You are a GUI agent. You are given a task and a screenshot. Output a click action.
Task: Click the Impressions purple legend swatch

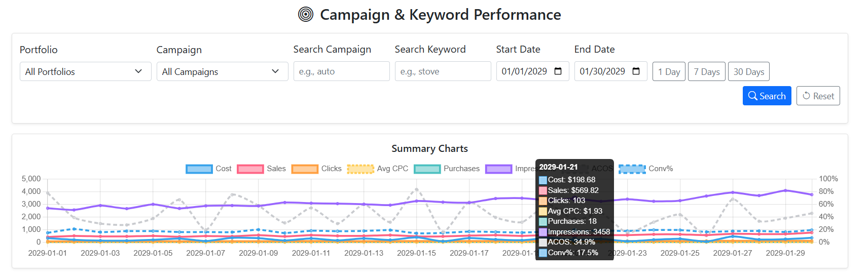coord(498,169)
